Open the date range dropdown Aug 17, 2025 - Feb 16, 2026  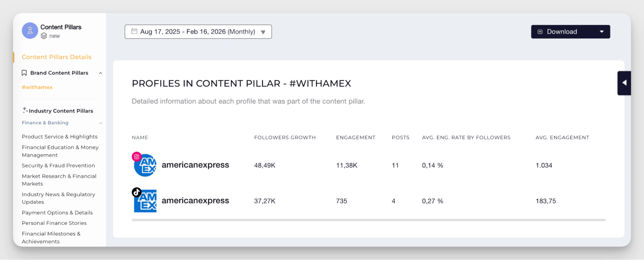coord(198,32)
